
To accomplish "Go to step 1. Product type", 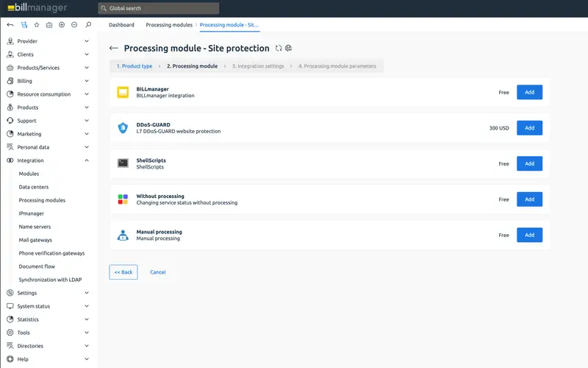I will pos(135,66).
